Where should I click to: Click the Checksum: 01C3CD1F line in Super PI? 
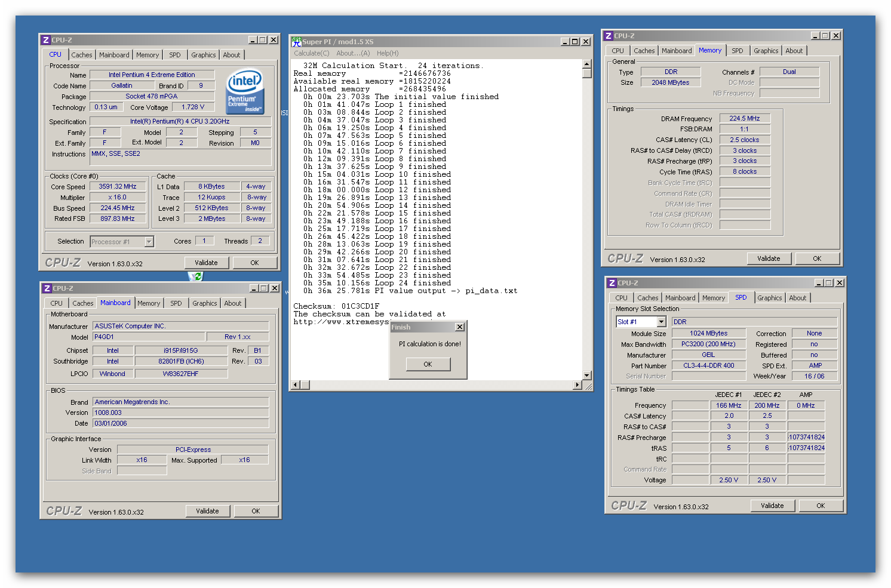click(336, 306)
